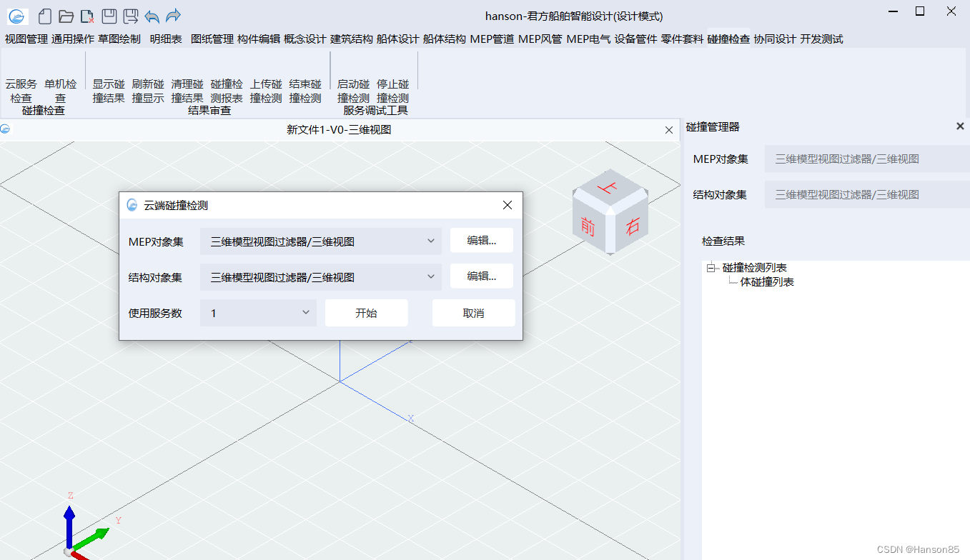Click the new file icon
Screen dimensions: 970x560
click(x=45, y=16)
